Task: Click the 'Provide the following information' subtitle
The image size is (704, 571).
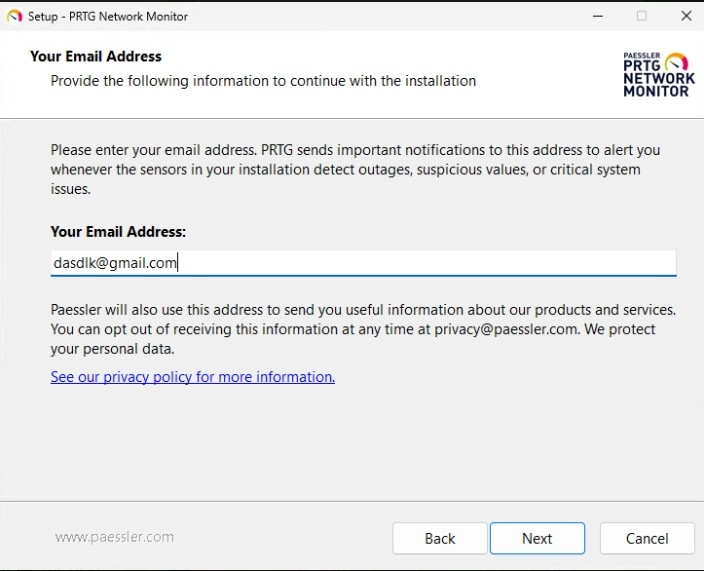Action: pos(263,80)
